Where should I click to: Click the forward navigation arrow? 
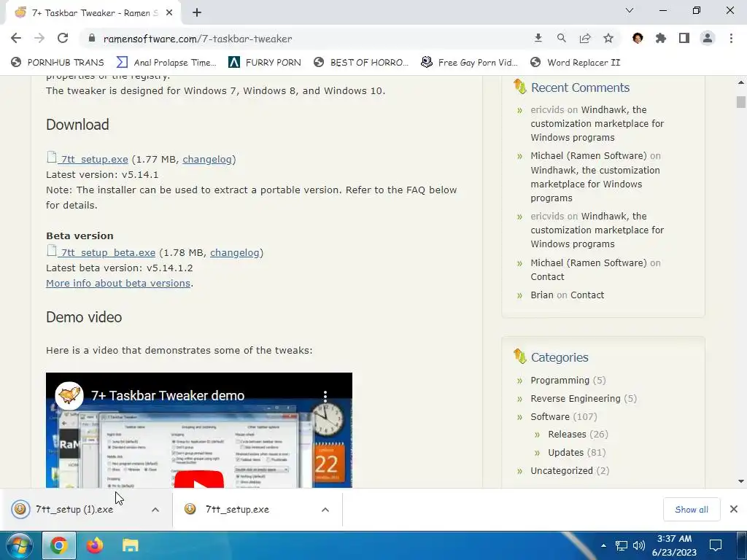point(39,38)
